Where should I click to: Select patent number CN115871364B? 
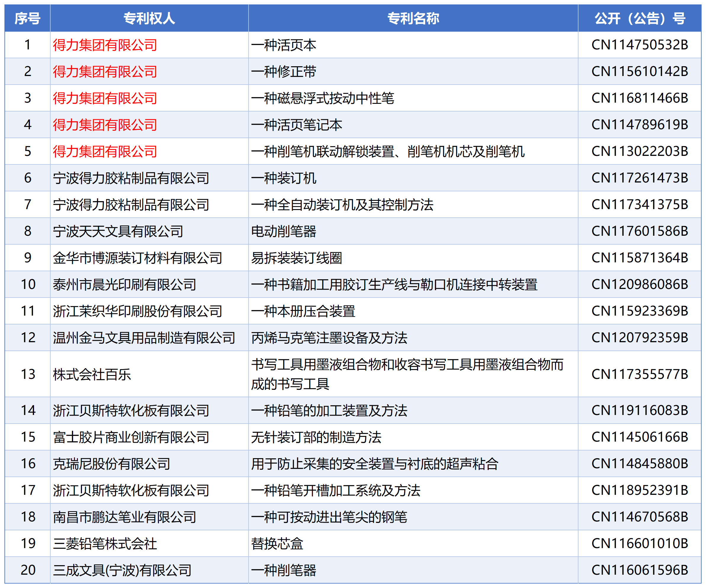point(640,258)
